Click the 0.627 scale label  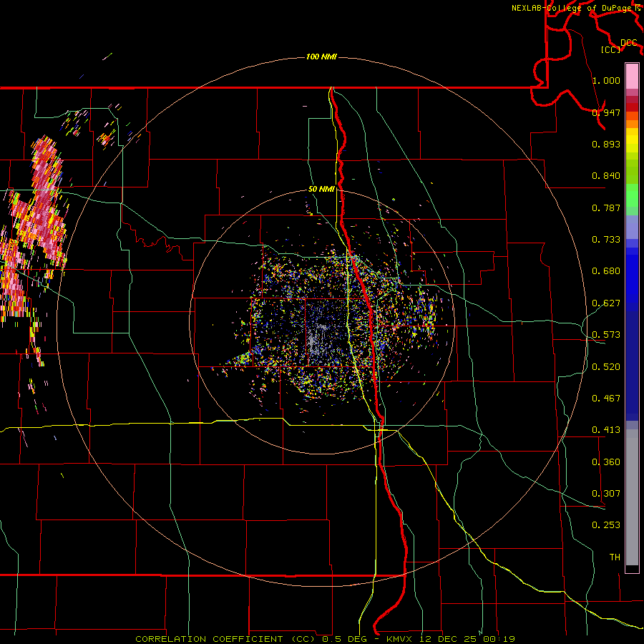[x=606, y=303]
